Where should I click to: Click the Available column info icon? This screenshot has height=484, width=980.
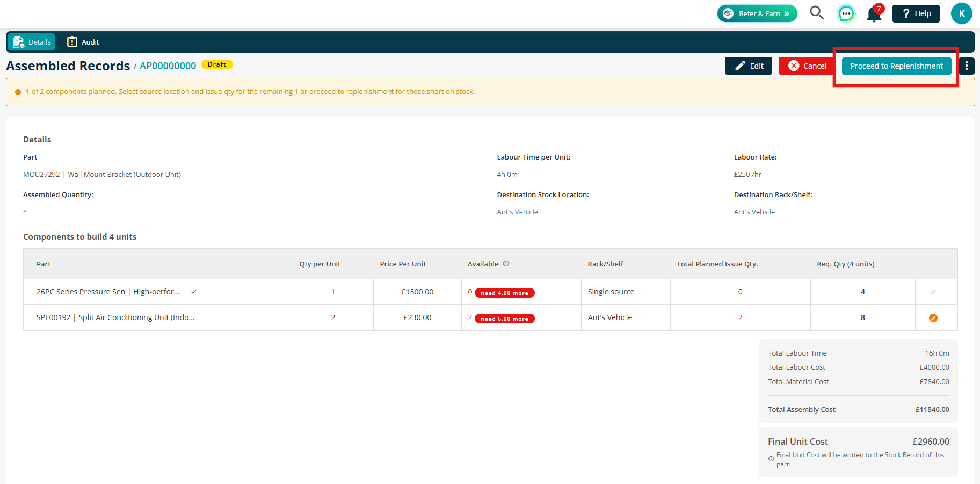pyautogui.click(x=506, y=264)
